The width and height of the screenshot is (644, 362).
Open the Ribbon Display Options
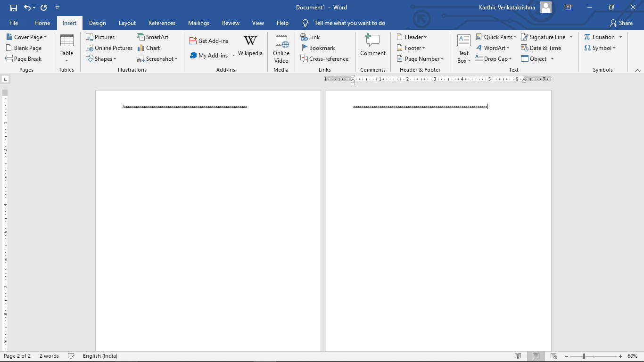point(568,8)
